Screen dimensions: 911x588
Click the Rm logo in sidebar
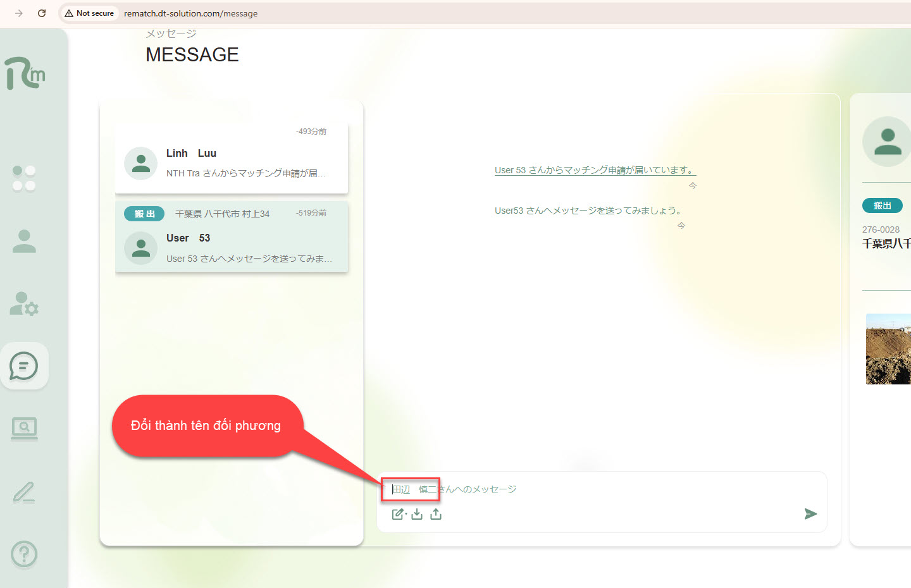click(25, 74)
